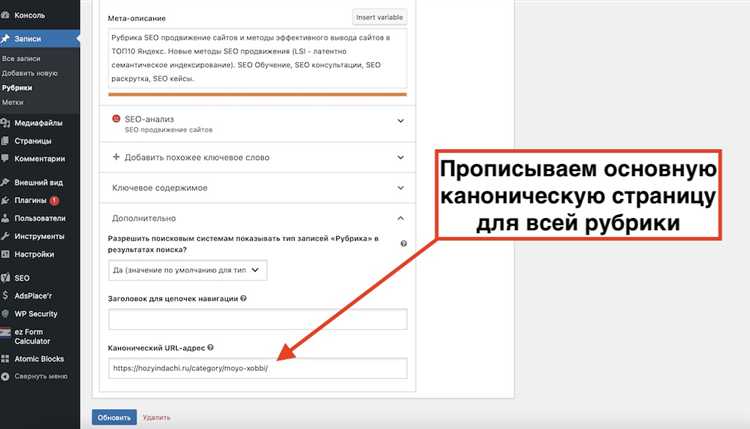The width and height of the screenshot is (750, 429).
Task: Open ez Form Calculator menu
Action: pos(32,336)
